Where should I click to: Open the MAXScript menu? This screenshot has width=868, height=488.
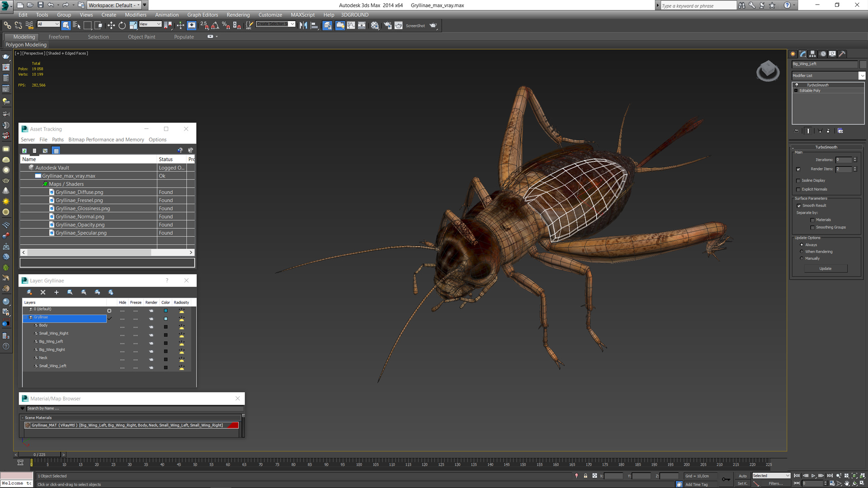pyautogui.click(x=302, y=15)
